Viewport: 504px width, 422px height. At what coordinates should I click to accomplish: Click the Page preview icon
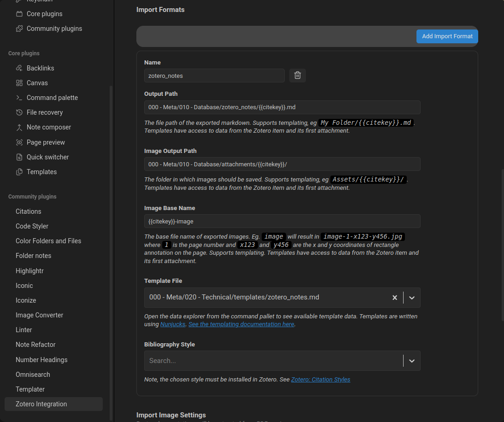(x=19, y=142)
